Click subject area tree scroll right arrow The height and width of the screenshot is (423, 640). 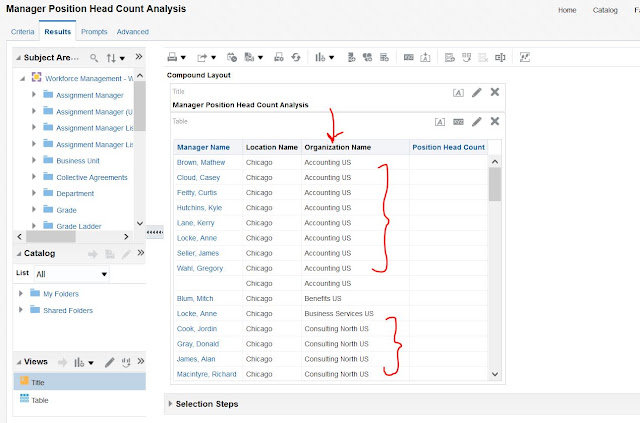click(126, 236)
